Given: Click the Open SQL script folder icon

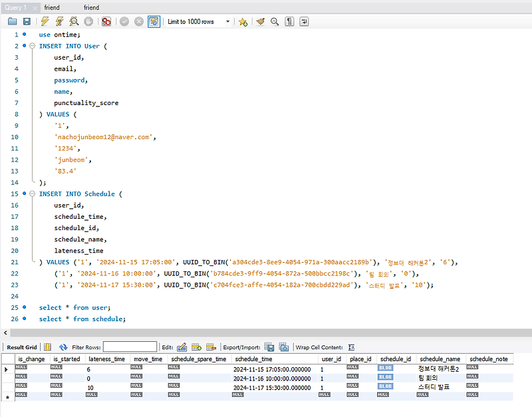Looking at the screenshot, I should [x=13, y=21].
